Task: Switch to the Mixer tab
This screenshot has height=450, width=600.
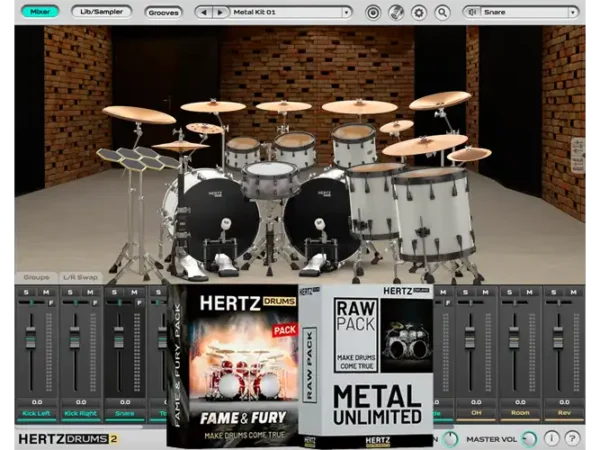Action: pyautogui.click(x=40, y=12)
